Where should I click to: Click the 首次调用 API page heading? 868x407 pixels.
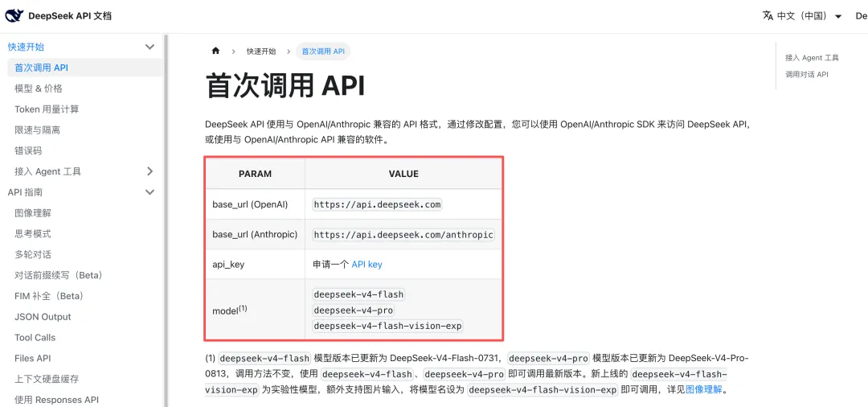pyautogui.click(x=285, y=87)
